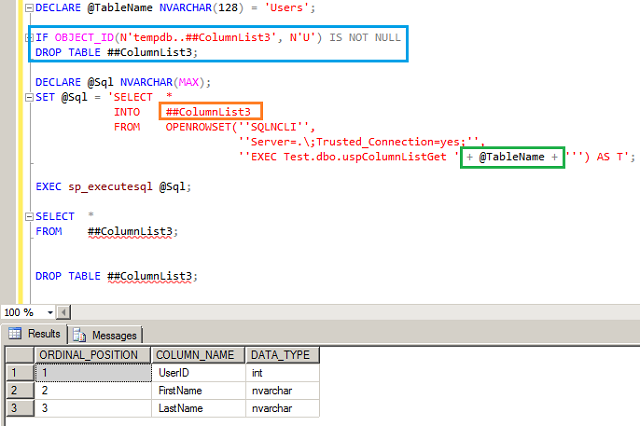Switch to the Messages tab
The width and height of the screenshot is (640, 426).
pyautogui.click(x=112, y=334)
